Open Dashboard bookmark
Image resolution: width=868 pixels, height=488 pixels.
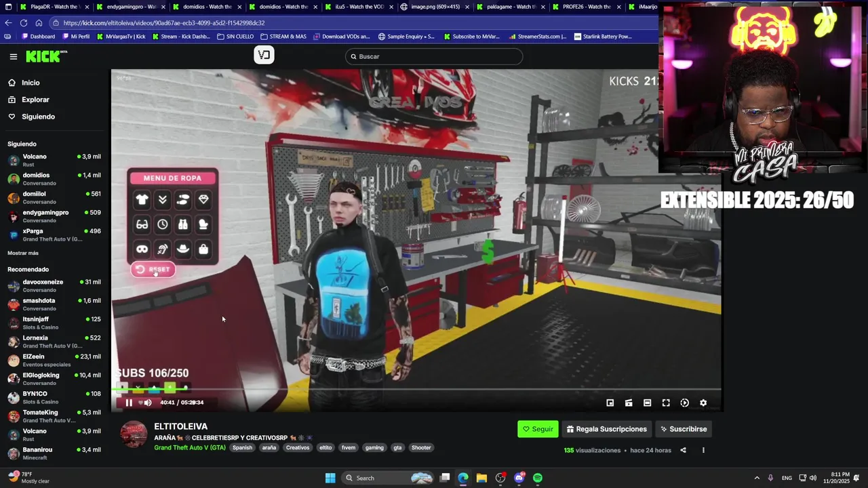[x=39, y=37]
